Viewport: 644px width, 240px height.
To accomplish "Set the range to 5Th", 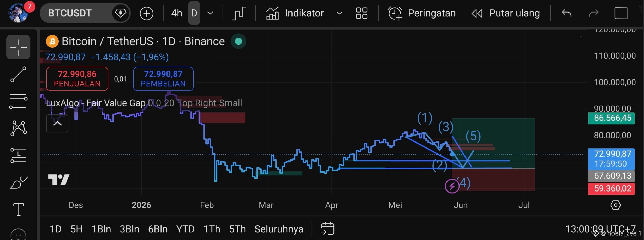I will pos(237,229).
